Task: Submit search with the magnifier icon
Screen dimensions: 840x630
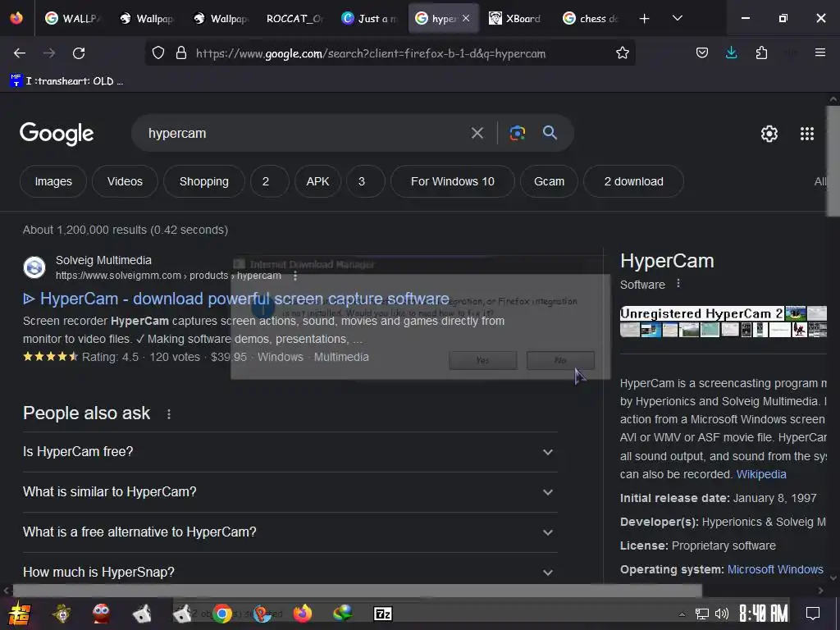Action: tap(550, 133)
